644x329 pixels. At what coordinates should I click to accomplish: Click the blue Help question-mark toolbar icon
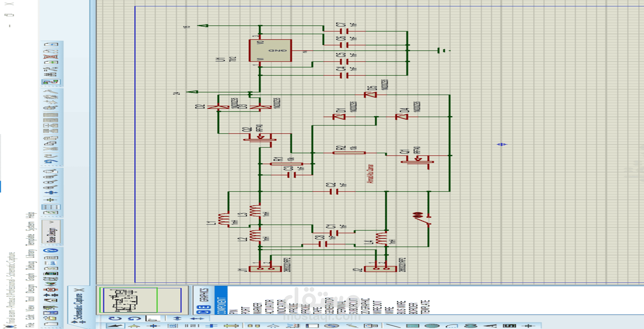tap(51, 251)
